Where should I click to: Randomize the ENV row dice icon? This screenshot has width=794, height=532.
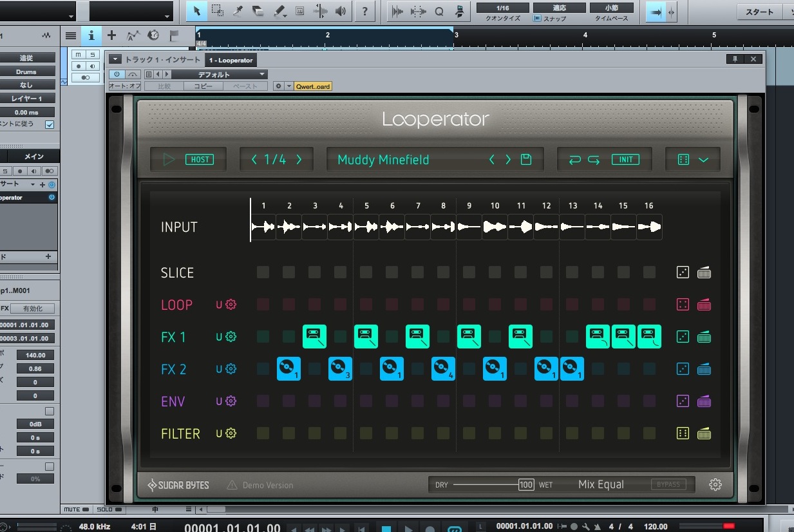(683, 401)
